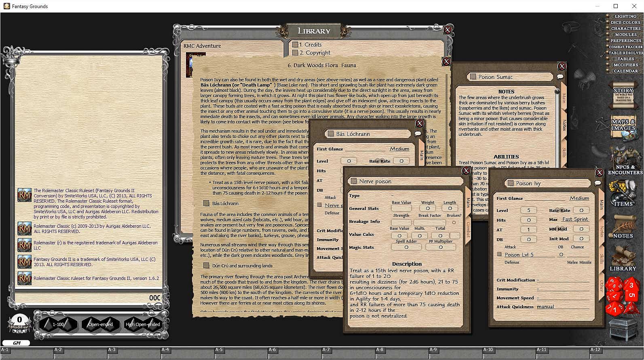Click the Modifier stack icon
The width and height of the screenshot is (644, 360).
coord(19,323)
